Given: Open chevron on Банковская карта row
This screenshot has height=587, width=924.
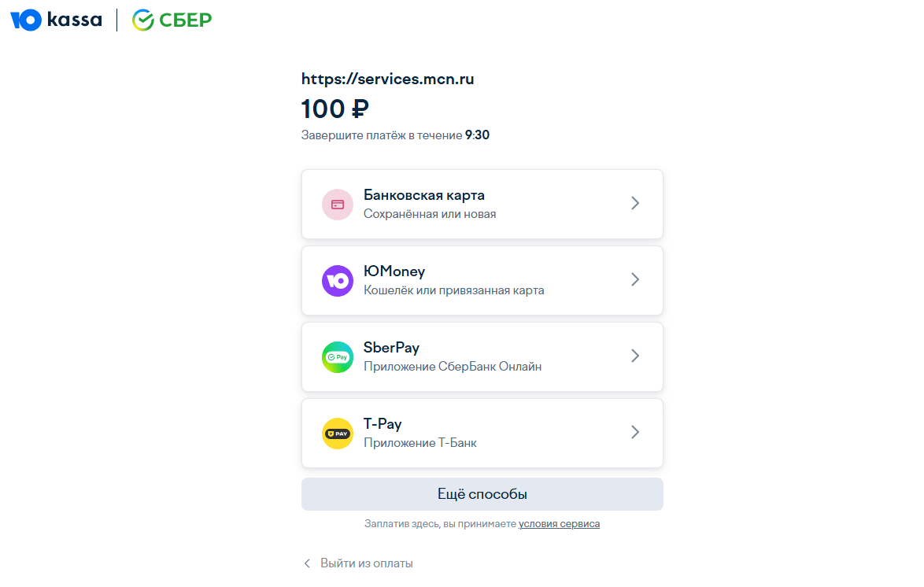Looking at the screenshot, I should pos(634,203).
